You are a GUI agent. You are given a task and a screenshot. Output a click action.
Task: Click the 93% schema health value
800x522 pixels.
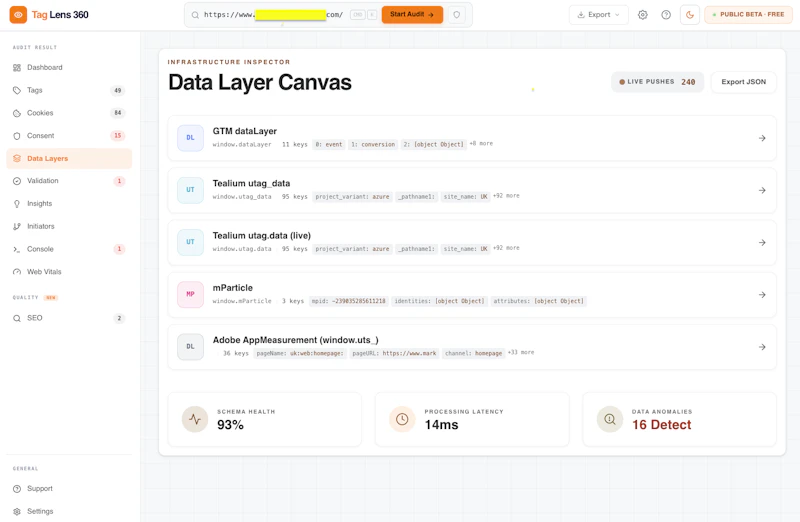click(230, 425)
